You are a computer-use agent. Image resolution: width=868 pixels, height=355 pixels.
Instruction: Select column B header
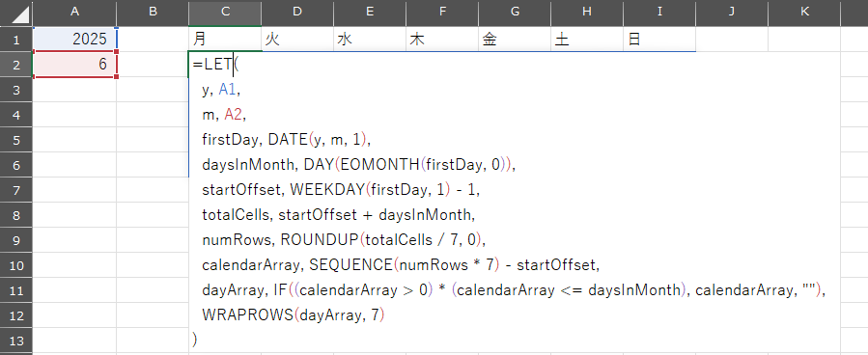click(x=153, y=14)
